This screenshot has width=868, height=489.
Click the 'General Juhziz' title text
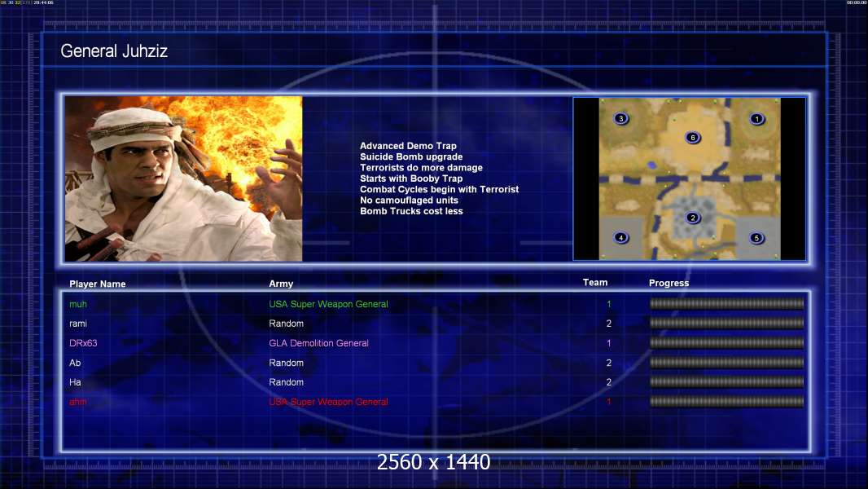[114, 51]
